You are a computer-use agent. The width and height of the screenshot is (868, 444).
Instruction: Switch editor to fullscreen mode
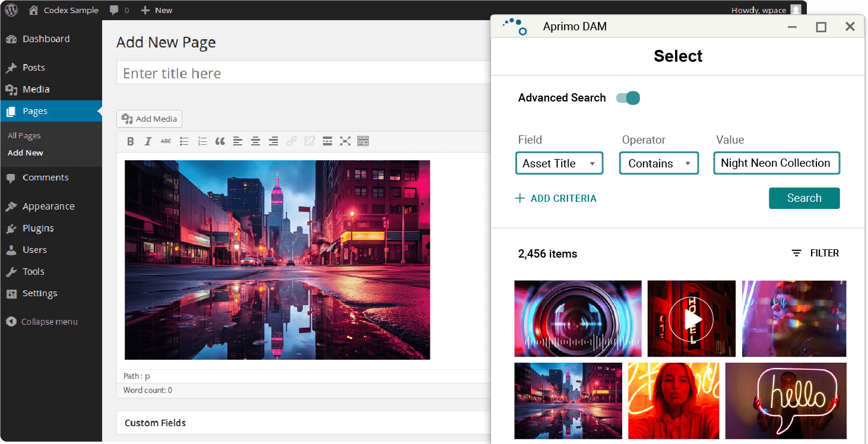point(345,141)
